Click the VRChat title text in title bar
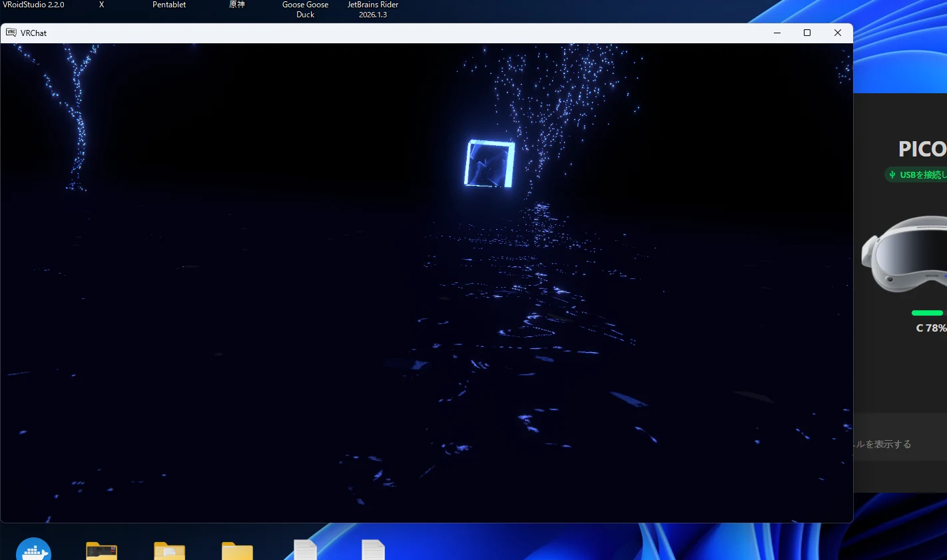The width and height of the screenshot is (947, 560). (x=33, y=33)
